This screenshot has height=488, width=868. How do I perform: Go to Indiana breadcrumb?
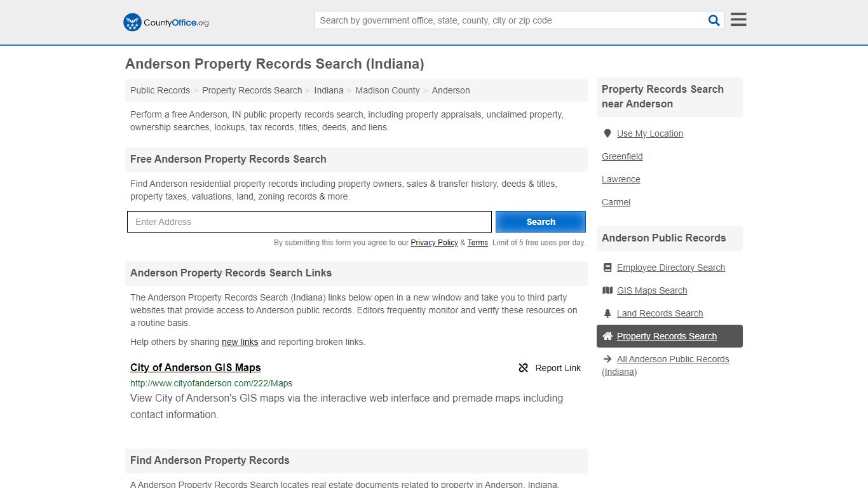[x=329, y=90]
